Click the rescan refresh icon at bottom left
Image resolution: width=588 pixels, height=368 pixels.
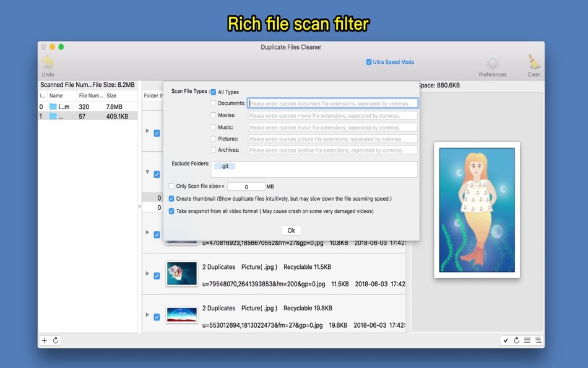pos(56,340)
